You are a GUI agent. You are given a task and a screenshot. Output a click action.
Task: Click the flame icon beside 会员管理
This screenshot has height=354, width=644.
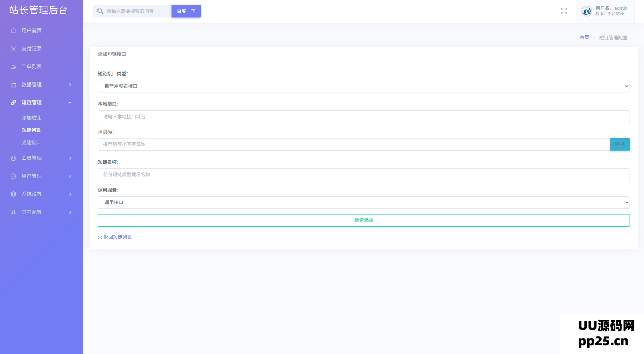(x=13, y=158)
